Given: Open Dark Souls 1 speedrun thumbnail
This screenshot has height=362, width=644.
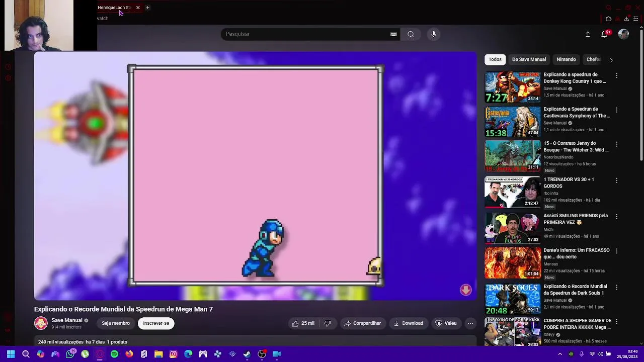Looking at the screenshot, I should [x=513, y=299].
